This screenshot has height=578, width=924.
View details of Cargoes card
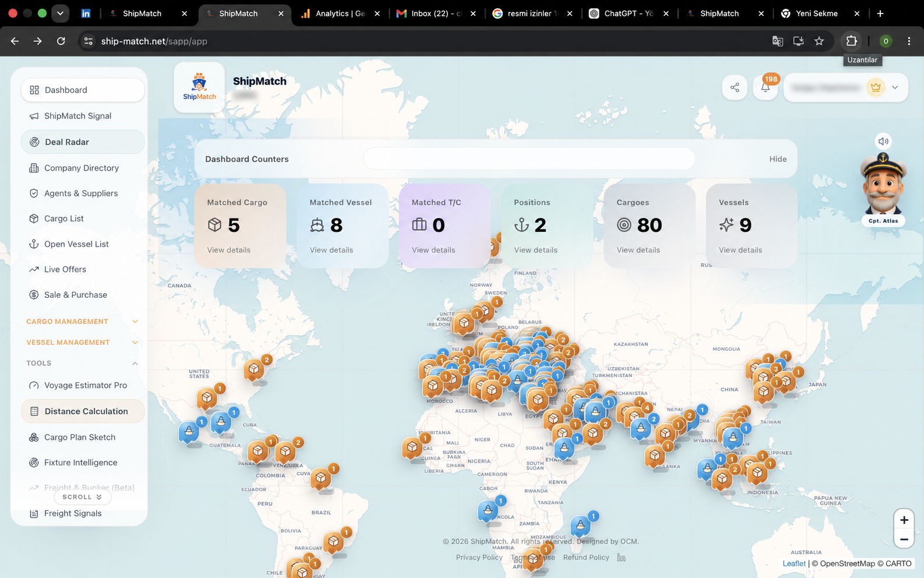[x=639, y=250]
